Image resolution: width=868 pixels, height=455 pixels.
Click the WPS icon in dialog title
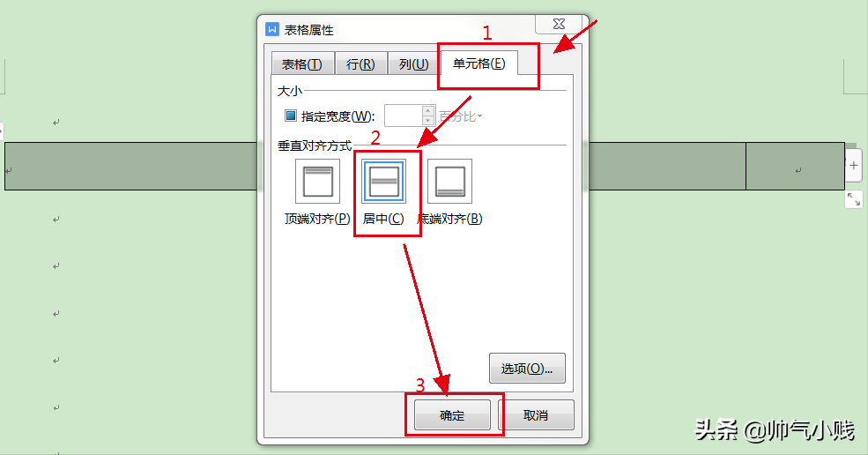coord(272,29)
